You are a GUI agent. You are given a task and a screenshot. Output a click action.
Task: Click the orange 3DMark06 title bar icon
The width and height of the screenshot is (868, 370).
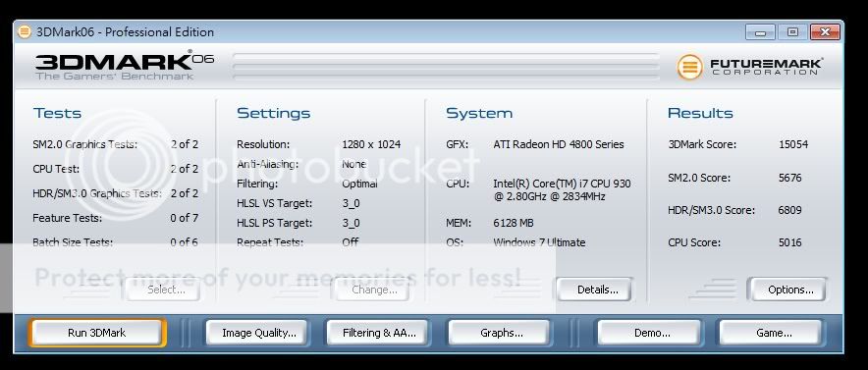tap(25, 32)
